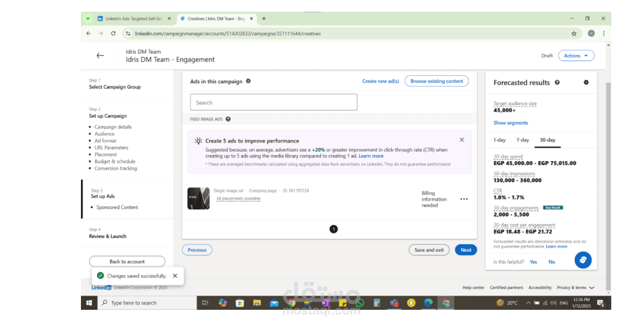Click Save and exit button
The image size is (644, 324).
click(429, 250)
